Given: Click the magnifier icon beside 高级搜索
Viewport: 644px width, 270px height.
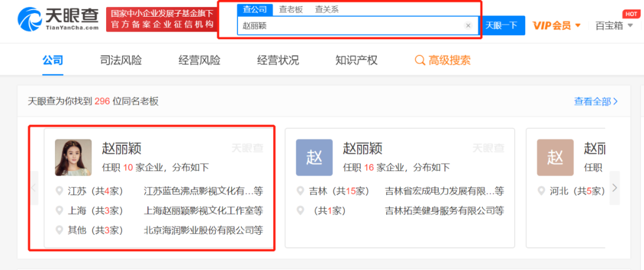Looking at the screenshot, I should point(420,61).
